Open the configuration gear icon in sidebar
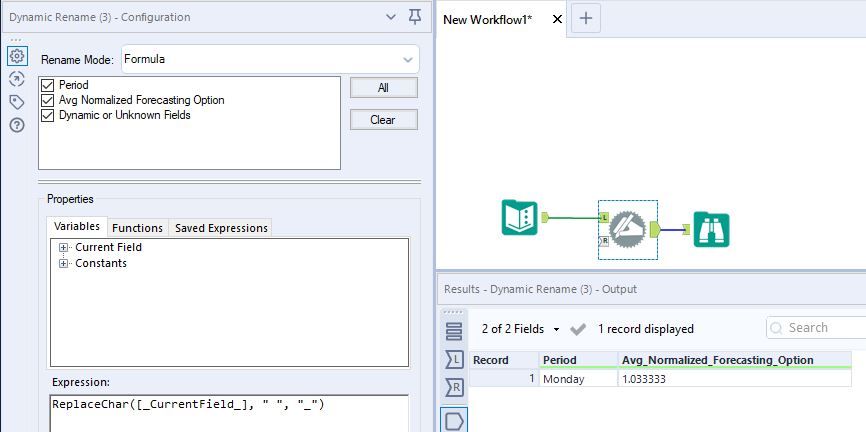 click(x=17, y=56)
